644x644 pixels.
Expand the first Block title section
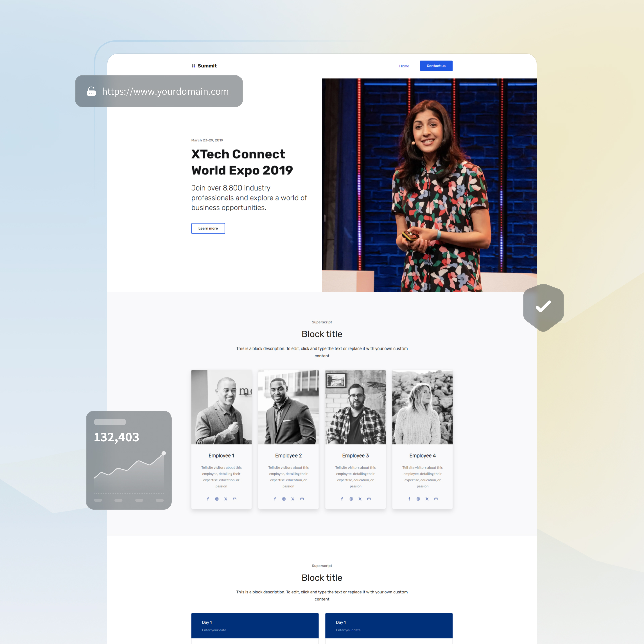[x=321, y=334]
